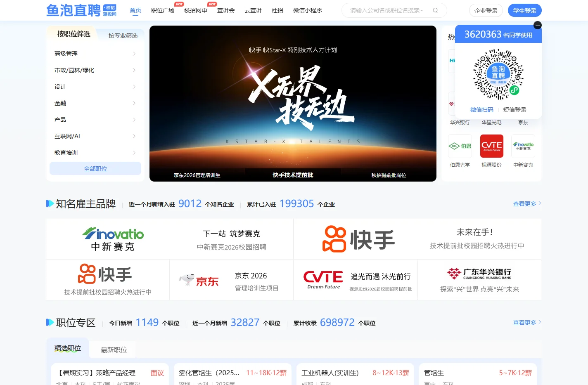Image resolution: width=588 pixels, height=385 pixels.
Task: Open the 策略产品经理 internship job card
Action: tap(110, 374)
